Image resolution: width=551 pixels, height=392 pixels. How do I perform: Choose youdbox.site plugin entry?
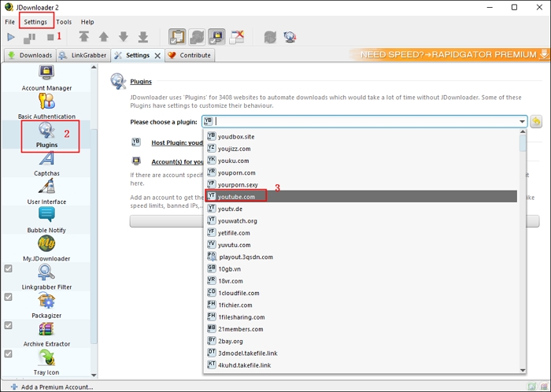(x=361, y=136)
